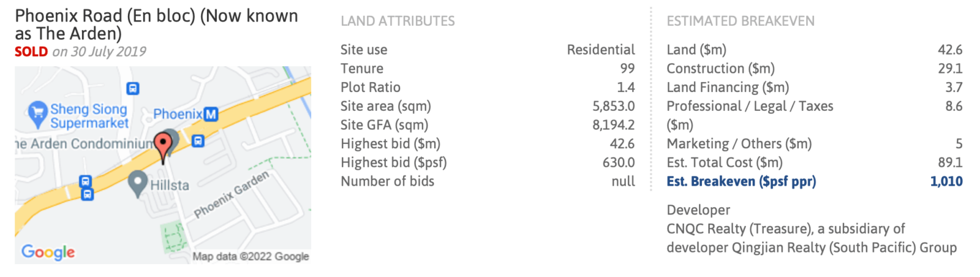Select the upper bus stop left of Hillsta
This screenshot has width=980, height=277.
[86, 181]
